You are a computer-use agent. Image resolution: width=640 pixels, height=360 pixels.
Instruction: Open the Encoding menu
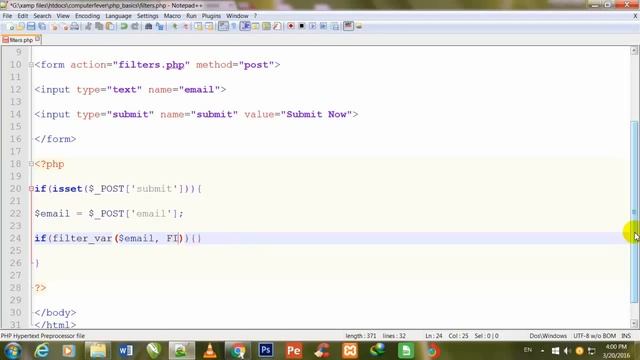87,16
